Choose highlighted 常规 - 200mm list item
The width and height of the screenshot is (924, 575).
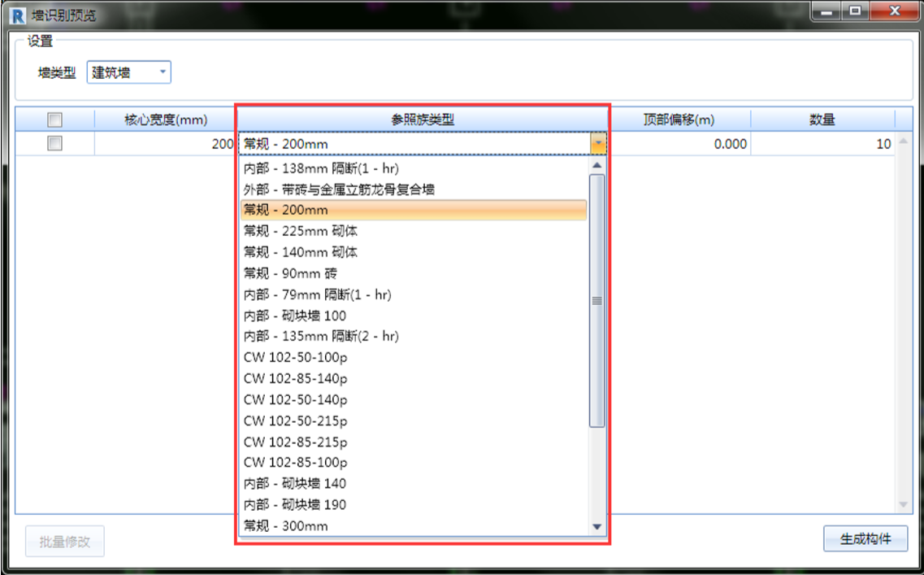[414, 210]
